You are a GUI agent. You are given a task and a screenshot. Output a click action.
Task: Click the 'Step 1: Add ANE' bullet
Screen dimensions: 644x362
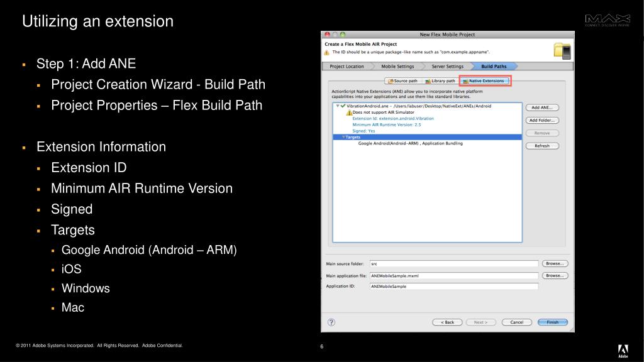[86, 63]
